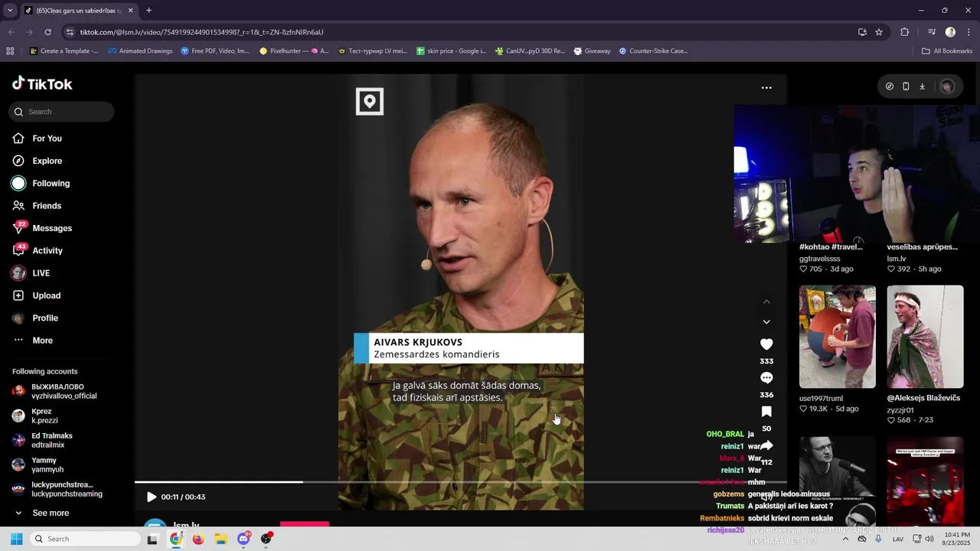980x551 pixels.
Task: Like the video with heart icon
Action: pos(766,344)
